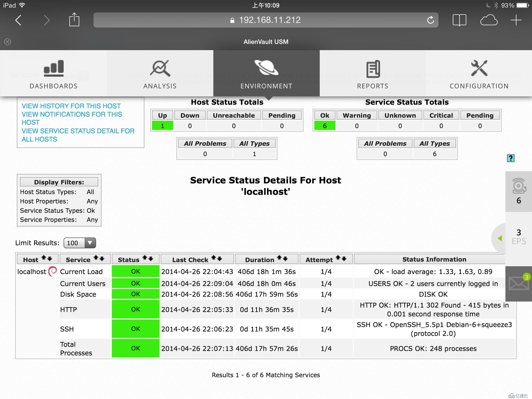Image resolution: width=532 pixels, height=399 pixels.
Task: Open the ENVIRONMENT tab
Action: [x=267, y=73]
